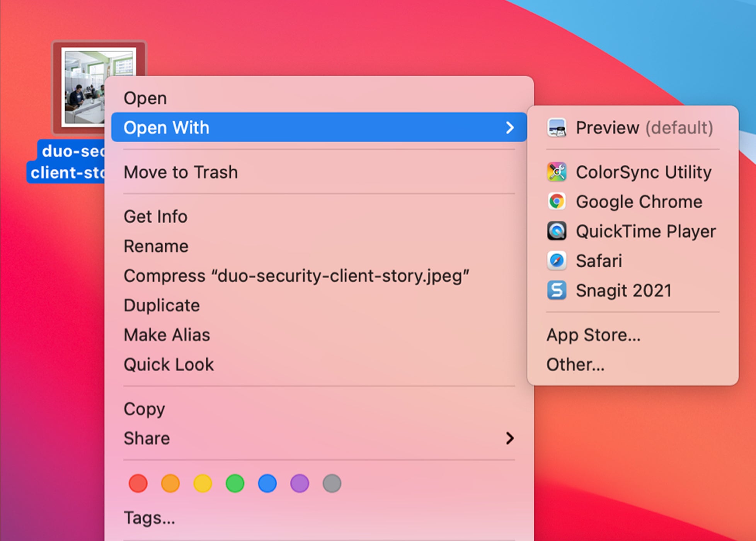
Task: Open file with QuickTime Player
Action: [633, 231]
